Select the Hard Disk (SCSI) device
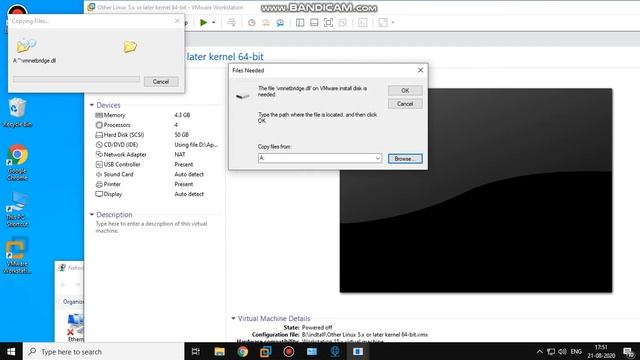Image resolution: width=640 pixels, height=360 pixels. [x=157, y=135]
